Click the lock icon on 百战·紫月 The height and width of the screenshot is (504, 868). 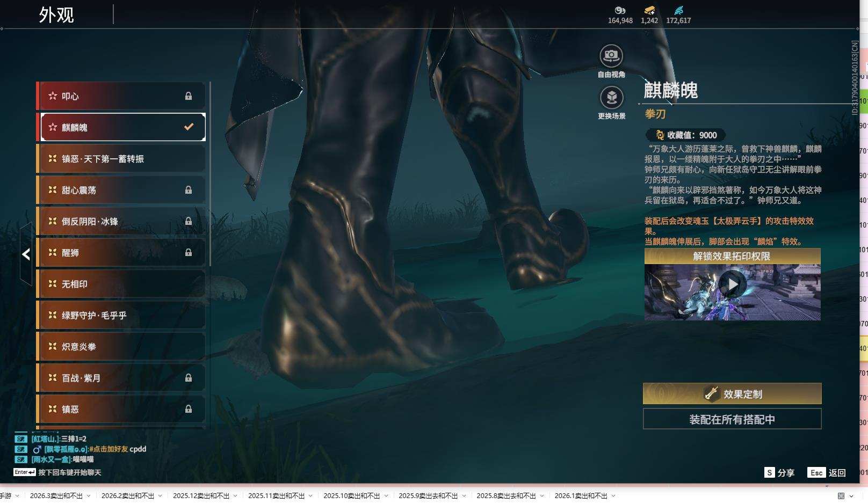coord(189,378)
